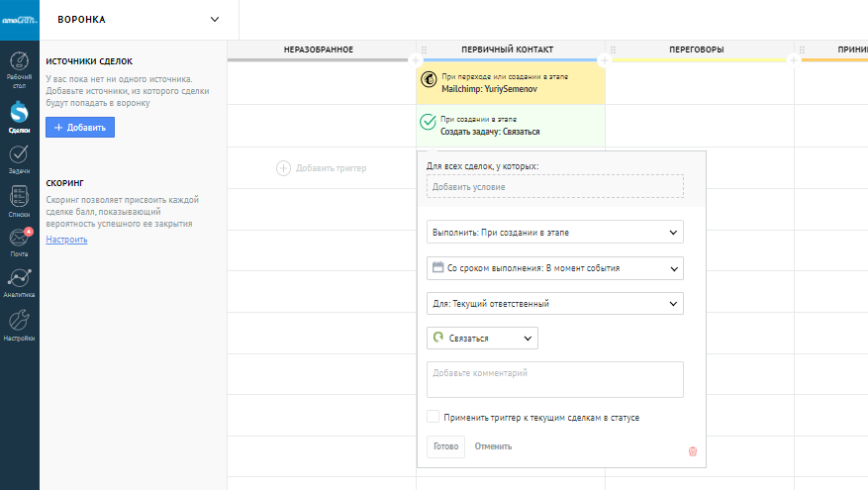Enable apply trigger to current deals checkbox
Viewport: 868px width, 490px height.
[433, 417]
